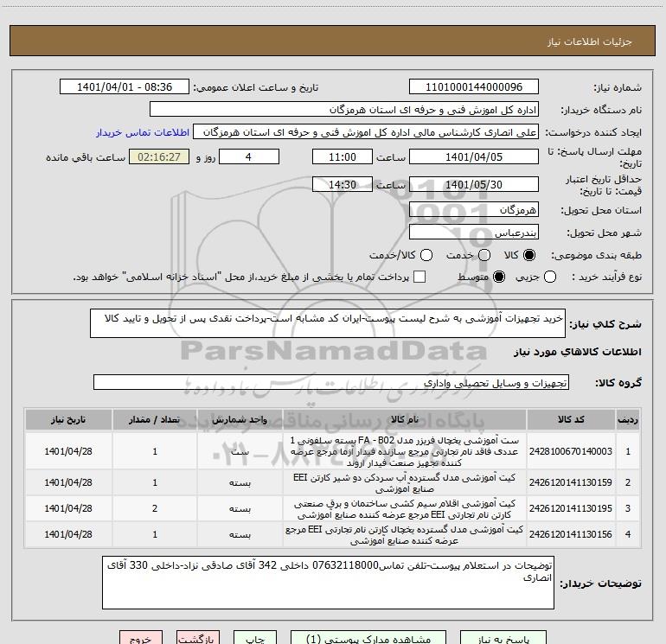666x644 pixels.
Task: Click the اطلاعات کالاهای مورد نیاز section heading
Action: tap(578, 352)
